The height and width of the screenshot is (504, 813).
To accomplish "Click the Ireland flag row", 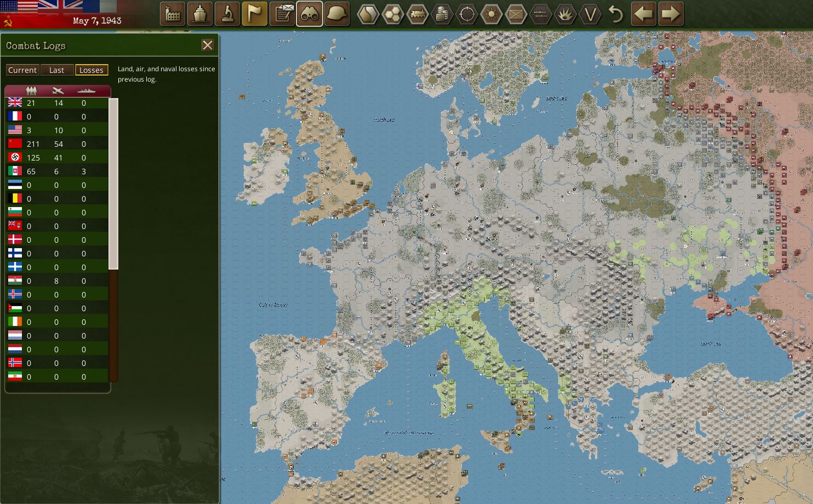I will [57, 322].
